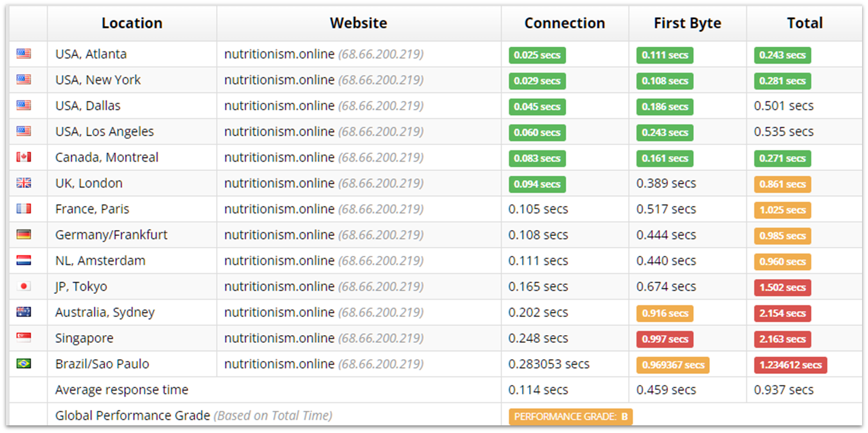Image resolution: width=868 pixels, height=433 pixels.
Task: Click the Connection column header
Action: (564, 23)
